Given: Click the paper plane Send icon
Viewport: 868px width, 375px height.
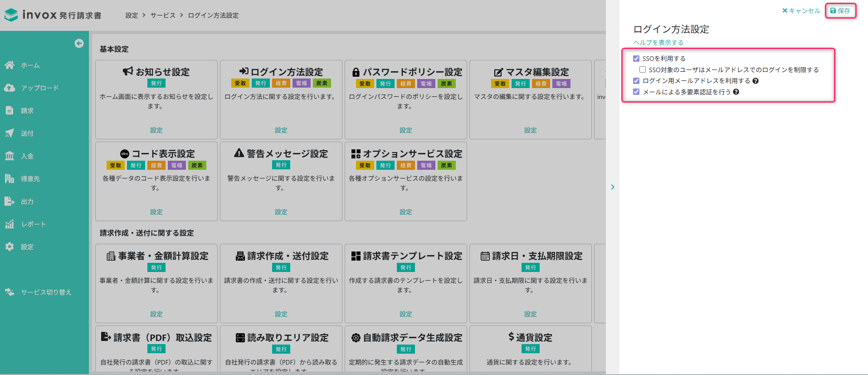Looking at the screenshot, I should 10,133.
